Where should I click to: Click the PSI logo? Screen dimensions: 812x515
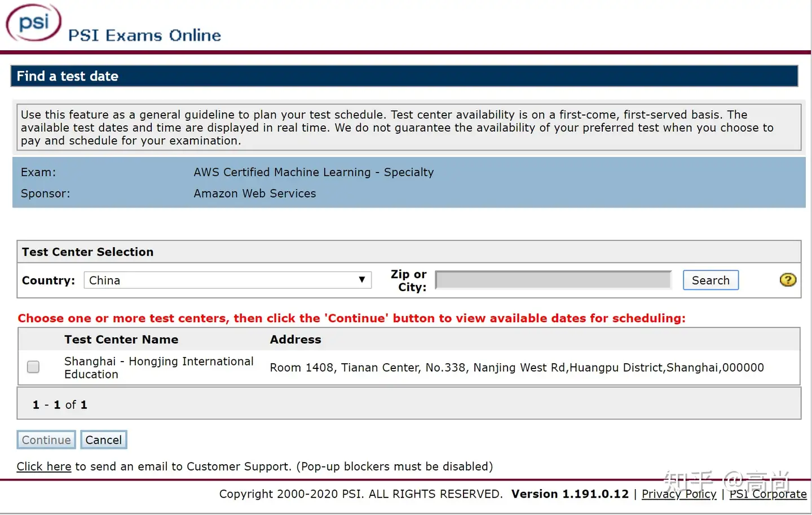[33, 23]
